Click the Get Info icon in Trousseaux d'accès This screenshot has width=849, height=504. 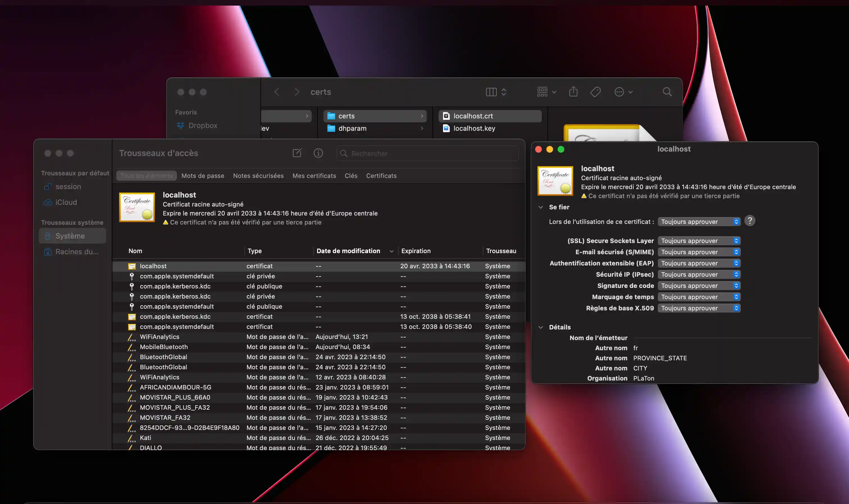(x=318, y=153)
